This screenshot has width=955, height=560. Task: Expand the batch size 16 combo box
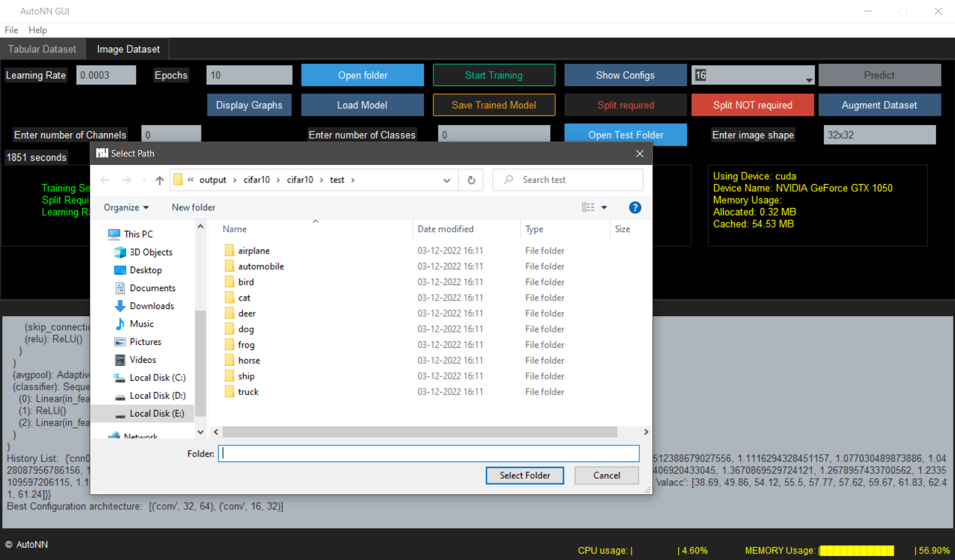(x=808, y=80)
